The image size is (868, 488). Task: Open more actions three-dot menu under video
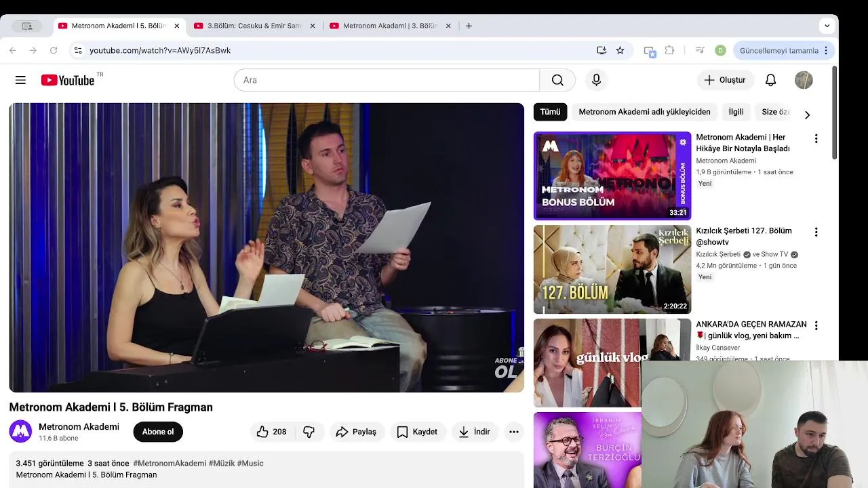coord(514,432)
